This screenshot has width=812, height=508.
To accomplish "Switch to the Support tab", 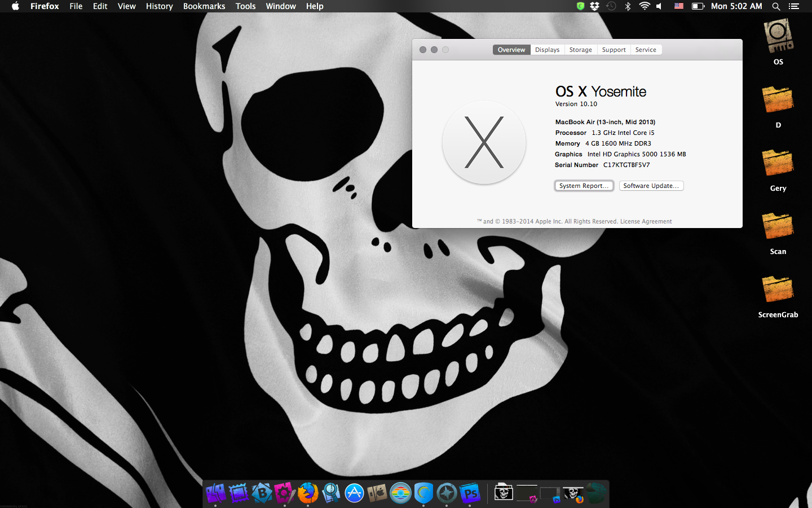I will pyautogui.click(x=614, y=50).
